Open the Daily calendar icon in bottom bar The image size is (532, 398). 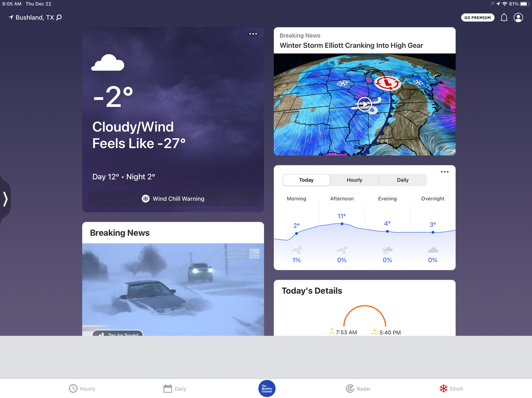point(168,388)
